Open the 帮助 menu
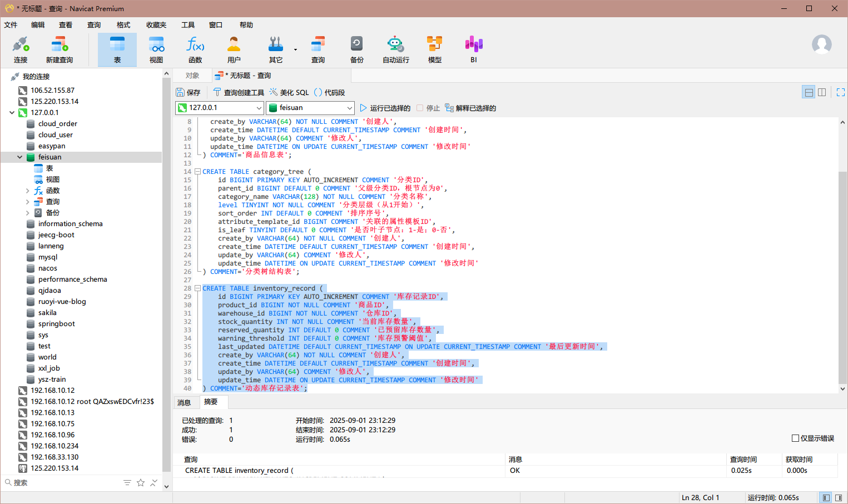 pyautogui.click(x=246, y=25)
